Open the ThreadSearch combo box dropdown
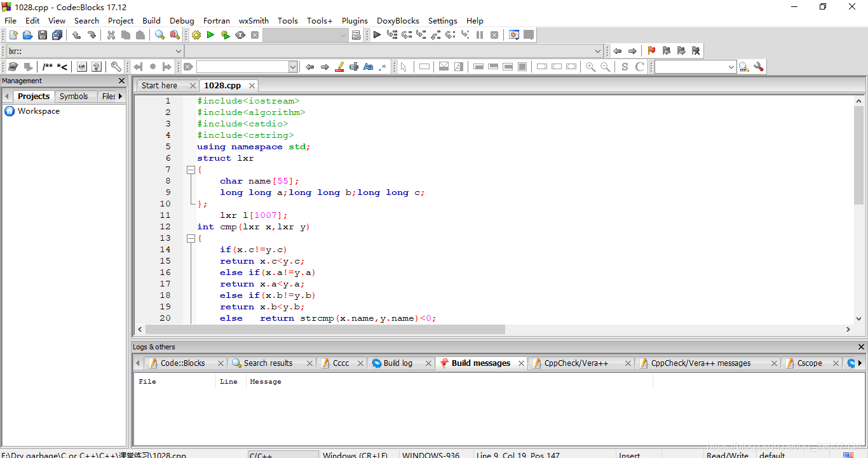The width and height of the screenshot is (868, 458). click(x=731, y=67)
